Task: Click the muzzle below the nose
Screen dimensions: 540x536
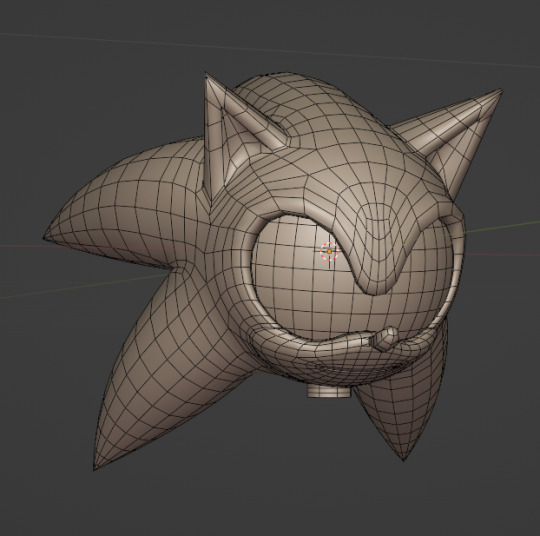Action: coord(358,369)
